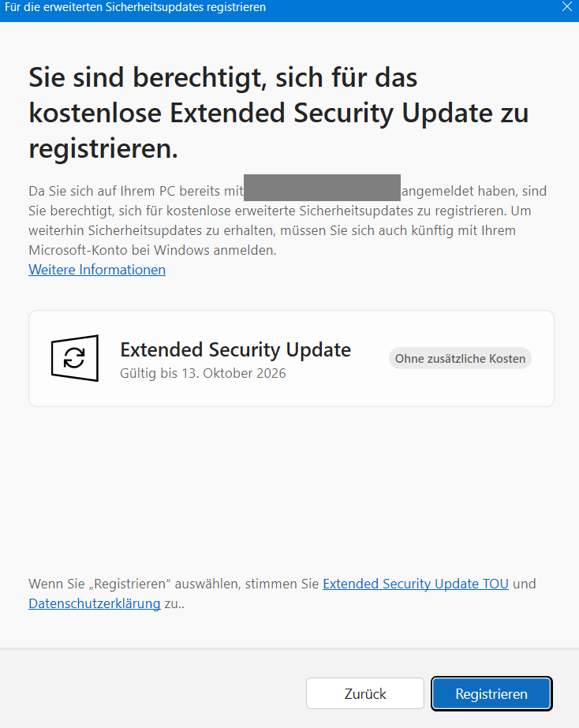
Task: Click the heading word 'registrieren.'
Action: [x=103, y=148]
